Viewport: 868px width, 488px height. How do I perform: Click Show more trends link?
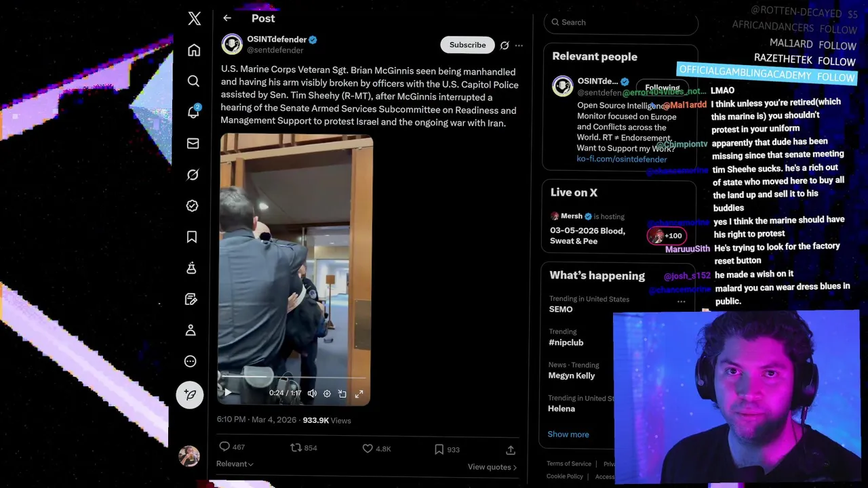568,434
